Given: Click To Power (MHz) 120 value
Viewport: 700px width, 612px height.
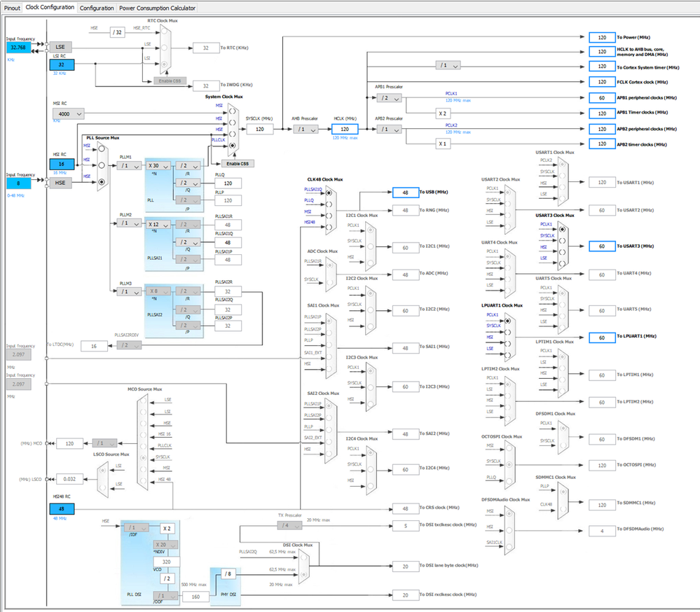Looking at the screenshot, I should coord(602,38).
